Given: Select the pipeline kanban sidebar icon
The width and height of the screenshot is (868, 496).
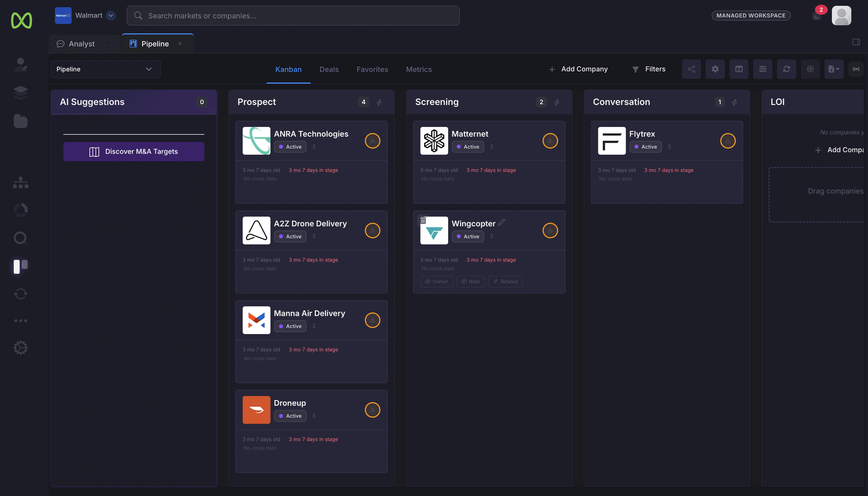Looking at the screenshot, I should click(20, 266).
